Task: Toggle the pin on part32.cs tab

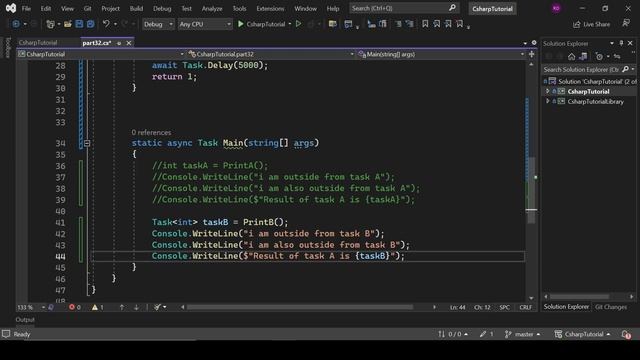Action: click(x=119, y=43)
